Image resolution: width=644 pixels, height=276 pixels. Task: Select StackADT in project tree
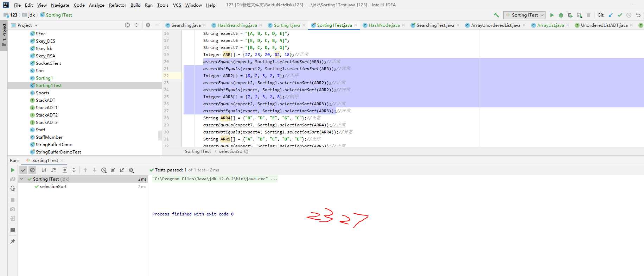[x=45, y=100]
